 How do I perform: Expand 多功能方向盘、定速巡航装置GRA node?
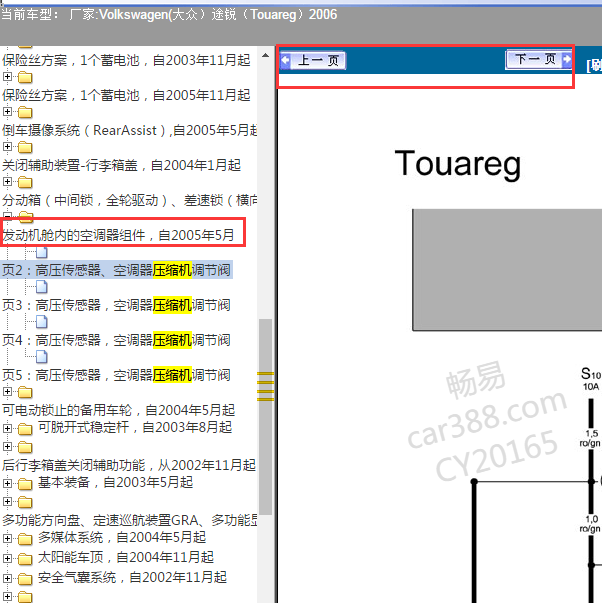pos(7,501)
